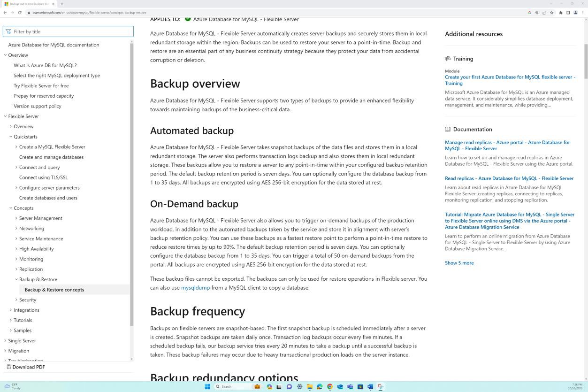Open Outlook from the taskbar

point(340,386)
